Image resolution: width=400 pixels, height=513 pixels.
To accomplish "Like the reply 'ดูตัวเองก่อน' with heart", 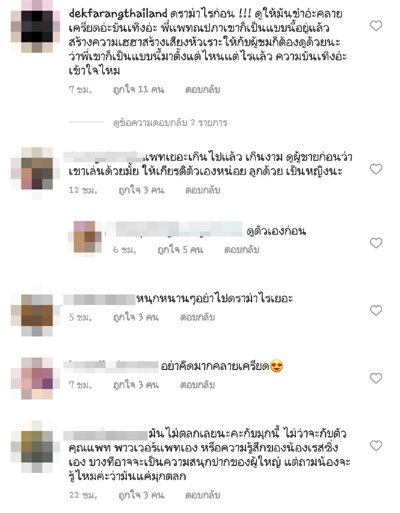I will [x=376, y=243].
